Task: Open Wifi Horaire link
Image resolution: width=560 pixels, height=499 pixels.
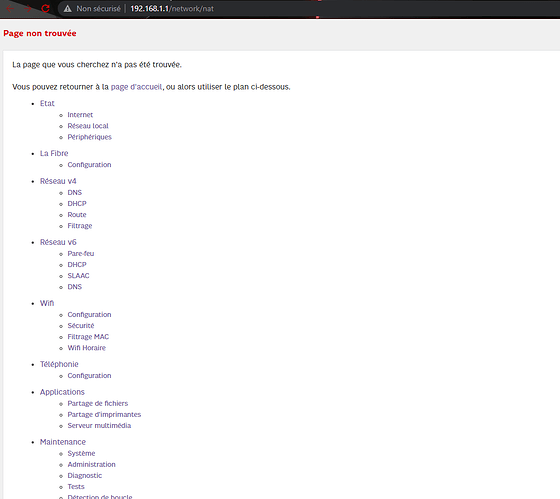Action: [87, 348]
